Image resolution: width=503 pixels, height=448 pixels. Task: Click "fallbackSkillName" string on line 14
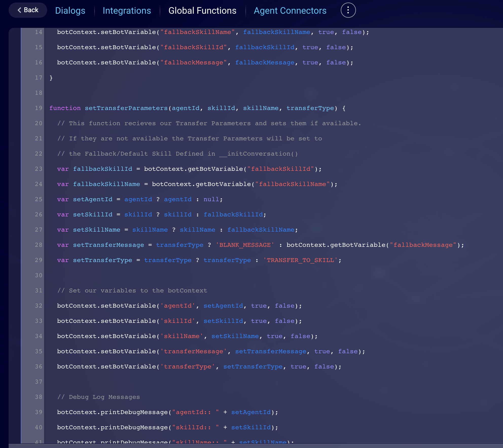pos(197,32)
